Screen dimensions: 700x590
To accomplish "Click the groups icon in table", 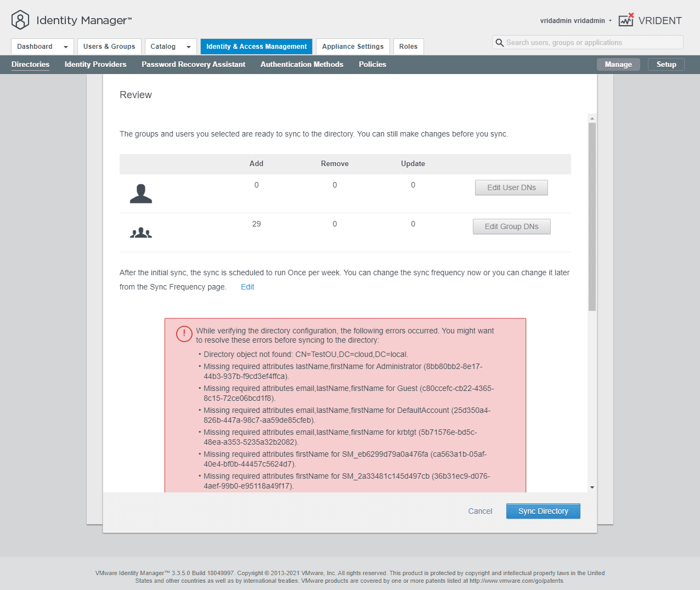I will click(x=141, y=232).
